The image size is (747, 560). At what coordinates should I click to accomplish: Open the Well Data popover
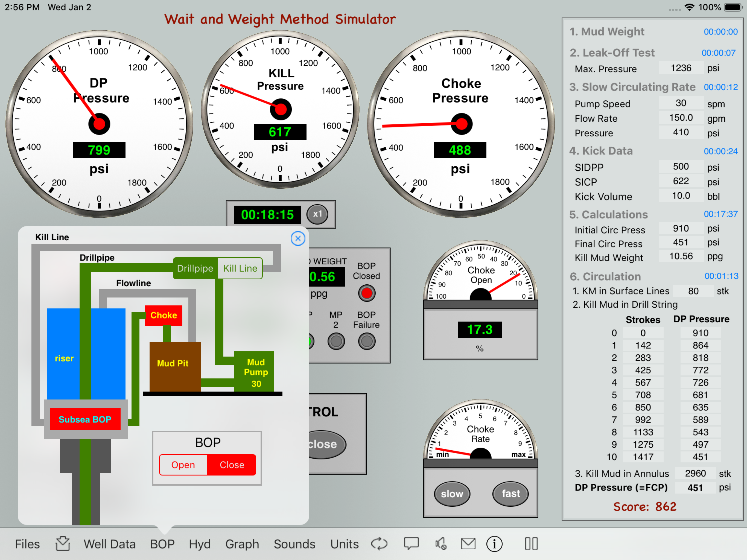click(x=109, y=544)
